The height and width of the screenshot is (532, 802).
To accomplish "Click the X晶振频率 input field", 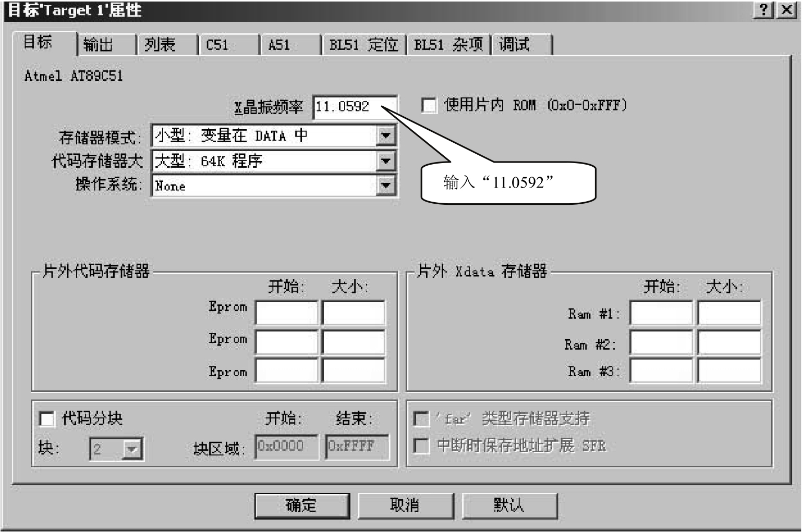I will (x=355, y=107).
